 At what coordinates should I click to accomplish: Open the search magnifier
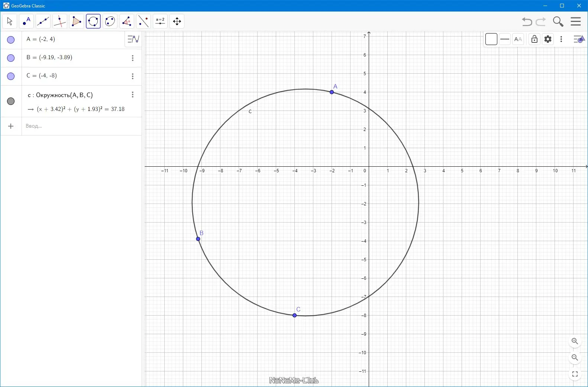pyautogui.click(x=558, y=22)
